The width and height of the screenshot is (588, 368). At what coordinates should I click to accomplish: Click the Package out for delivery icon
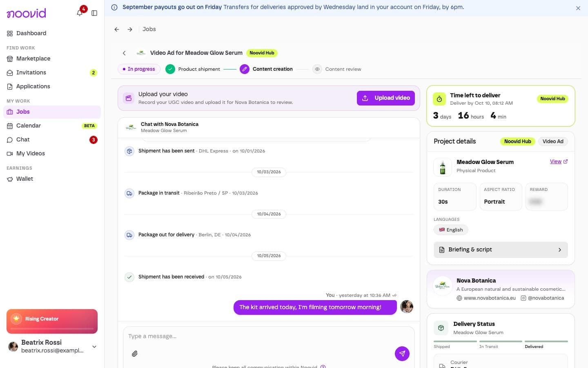pyautogui.click(x=129, y=235)
